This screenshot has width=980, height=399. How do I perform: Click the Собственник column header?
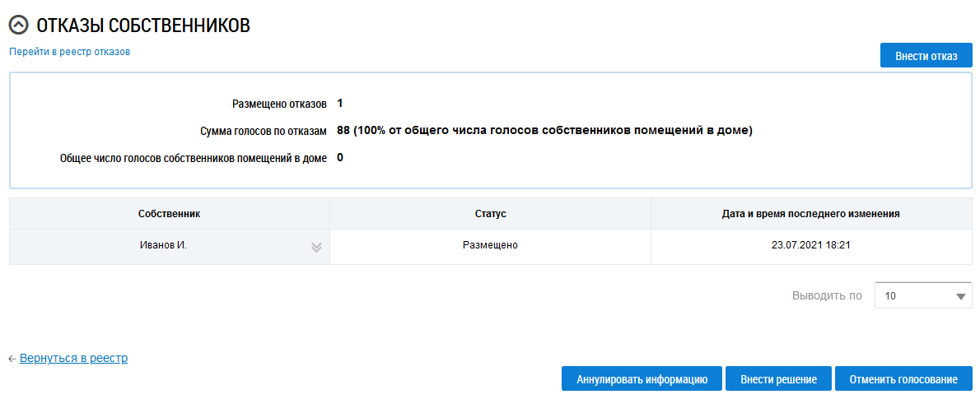170,214
